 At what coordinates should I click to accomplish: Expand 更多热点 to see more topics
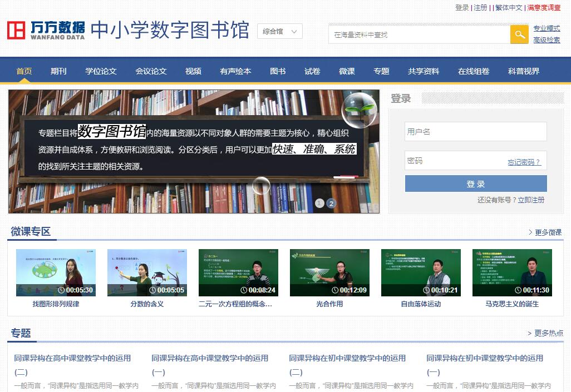(x=545, y=333)
